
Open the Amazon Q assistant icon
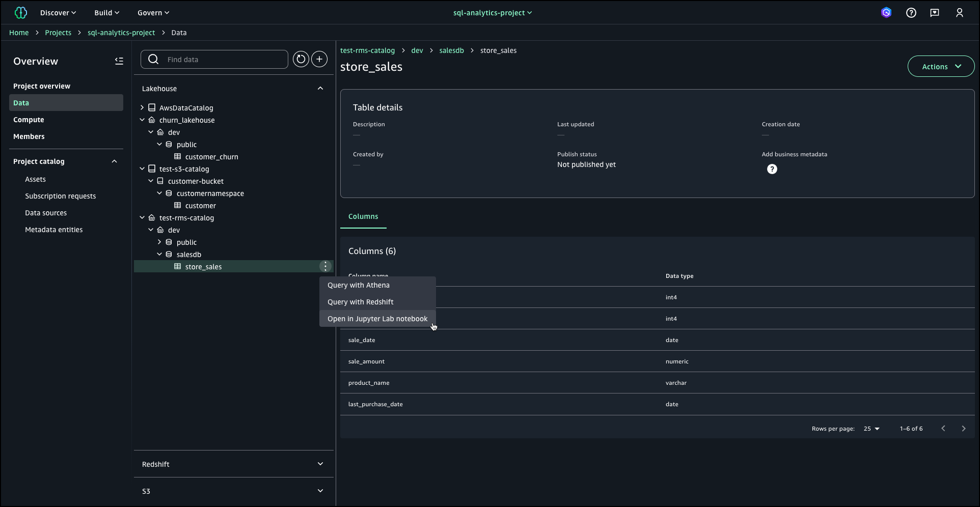886,13
